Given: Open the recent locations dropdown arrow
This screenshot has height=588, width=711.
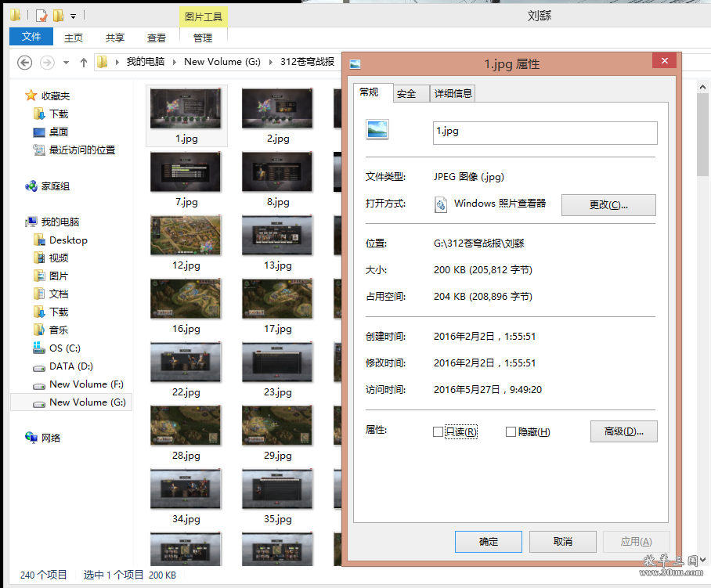Looking at the screenshot, I should (67, 63).
